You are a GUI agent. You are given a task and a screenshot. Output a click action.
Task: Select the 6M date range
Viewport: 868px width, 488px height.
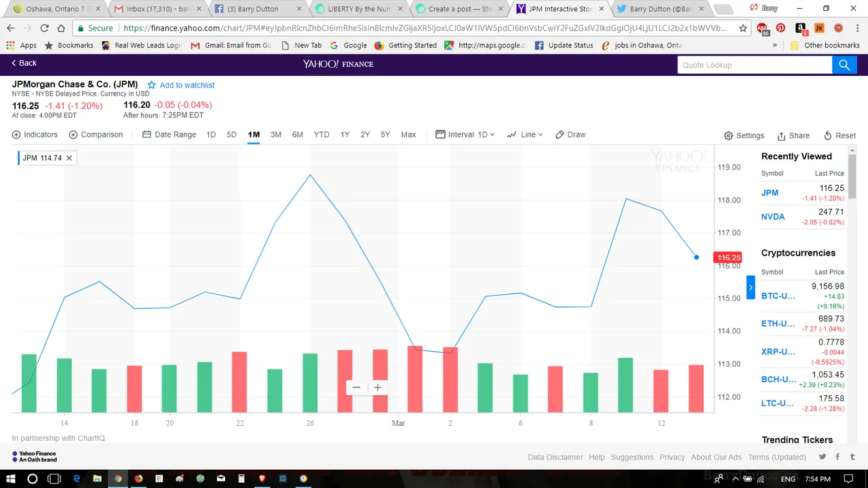point(298,135)
